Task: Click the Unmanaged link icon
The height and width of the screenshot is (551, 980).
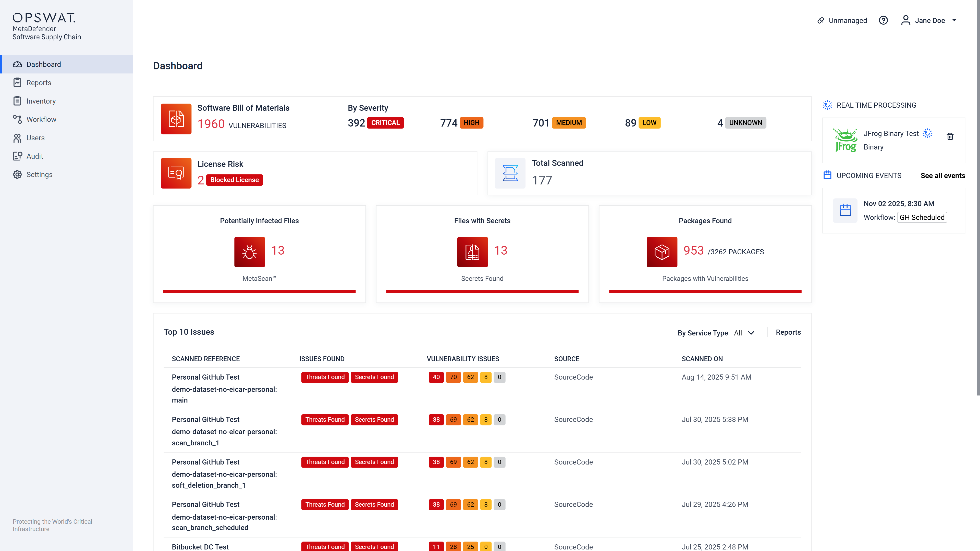Action: [820, 20]
